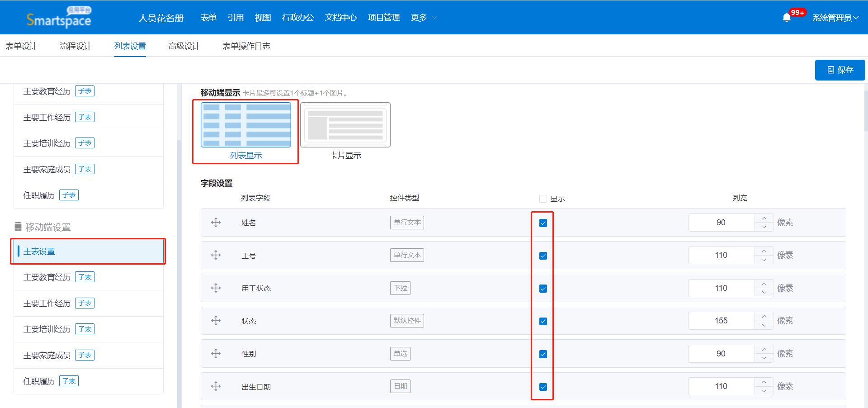Open 主要家庭成员 subtable under 移动端设置

tap(88, 355)
